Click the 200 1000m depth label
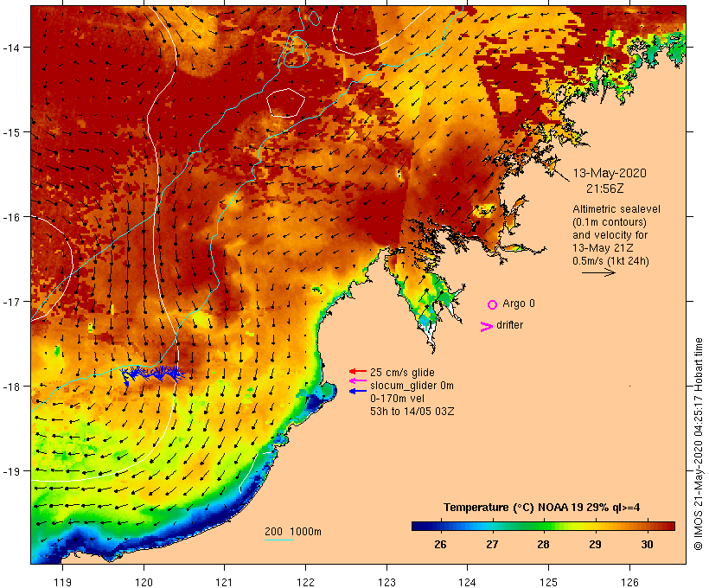The image size is (709, 588). click(x=293, y=532)
